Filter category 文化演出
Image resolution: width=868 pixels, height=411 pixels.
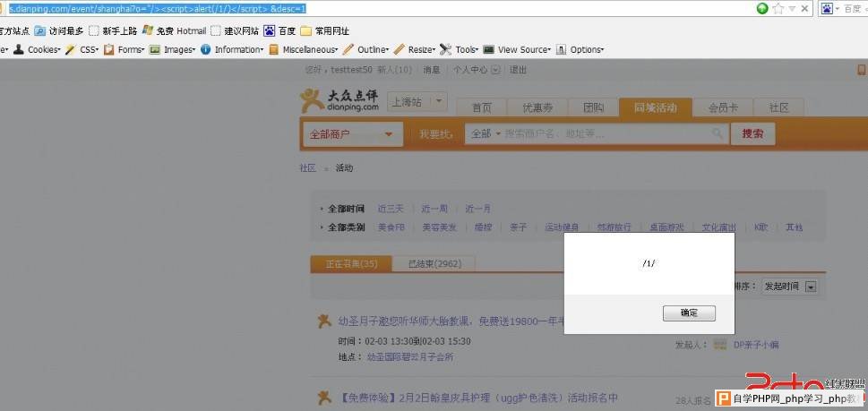click(719, 227)
